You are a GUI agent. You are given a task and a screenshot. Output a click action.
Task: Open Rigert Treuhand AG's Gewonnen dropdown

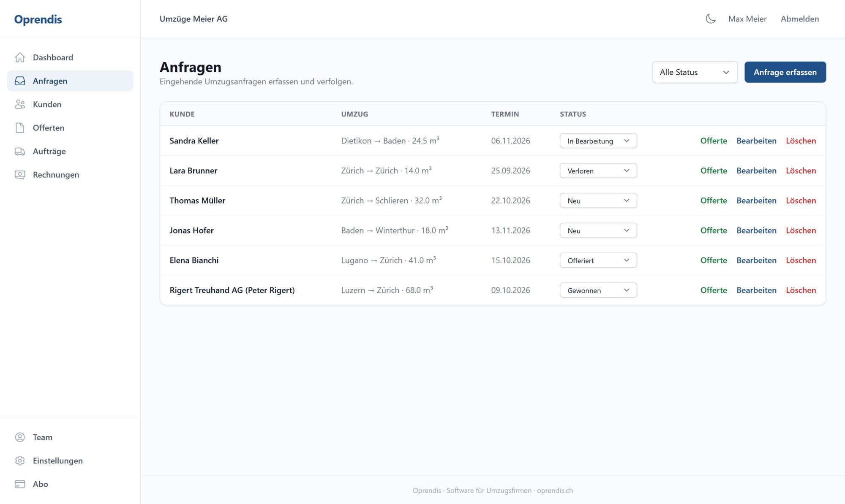coord(598,290)
